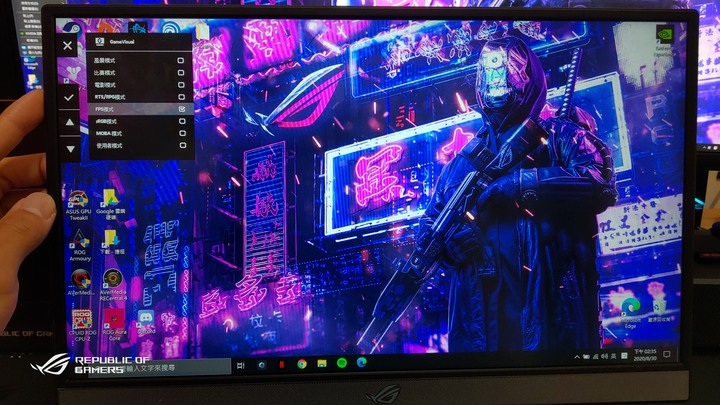
Task: Select the AVerMedia RECentral 4 shortcut
Action: [113, 285]
